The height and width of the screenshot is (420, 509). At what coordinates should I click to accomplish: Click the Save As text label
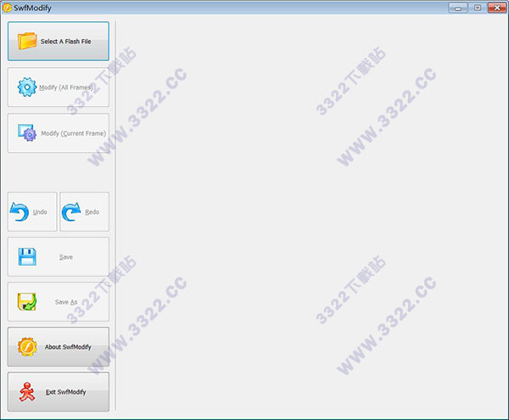coord(66,302)
